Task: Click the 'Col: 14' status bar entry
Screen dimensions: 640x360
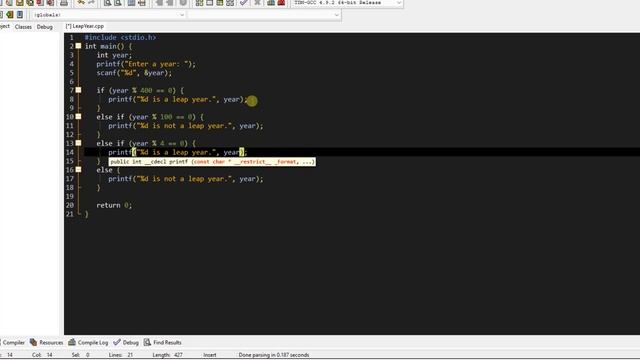Action: [42, 355]
